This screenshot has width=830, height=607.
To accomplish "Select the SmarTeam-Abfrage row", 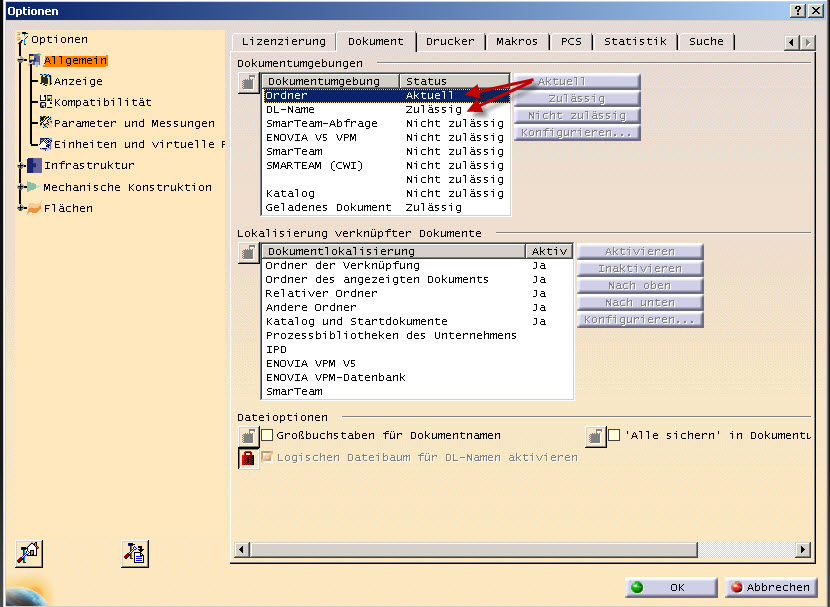I will 386,123.
